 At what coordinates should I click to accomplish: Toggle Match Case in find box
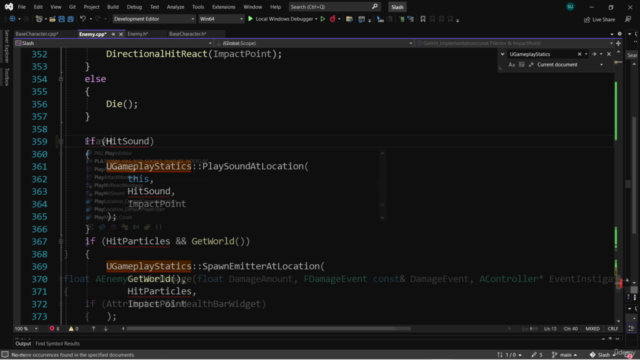click(511, 64)
